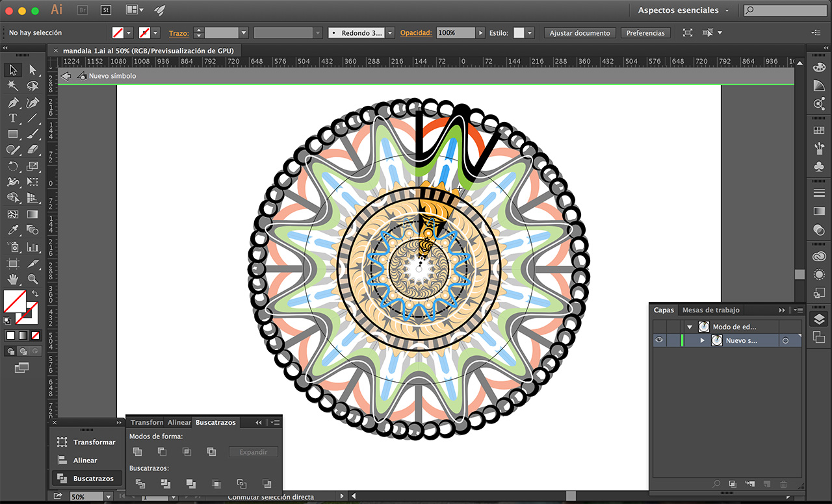The height and width of the screenshot is (504, 832).
Task: Collapse the Modo de ed... layer group
Action: (690, 327)
